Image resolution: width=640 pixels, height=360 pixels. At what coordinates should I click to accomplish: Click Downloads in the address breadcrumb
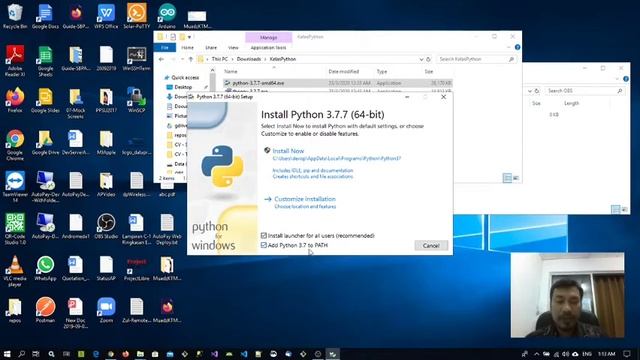point(249,59)
